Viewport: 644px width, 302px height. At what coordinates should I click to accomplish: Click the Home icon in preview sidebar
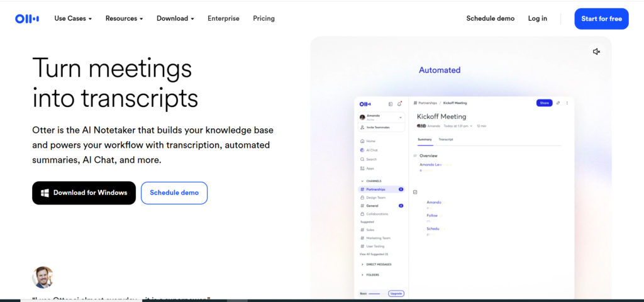tap(362, 142)
